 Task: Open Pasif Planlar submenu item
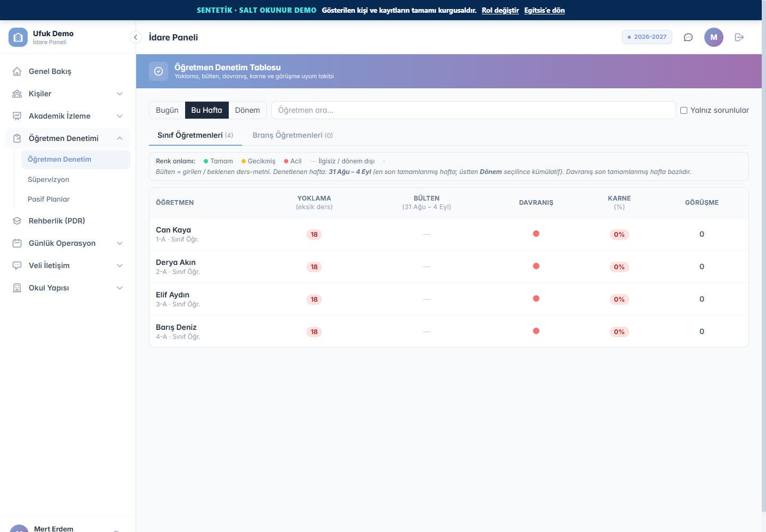76,199
